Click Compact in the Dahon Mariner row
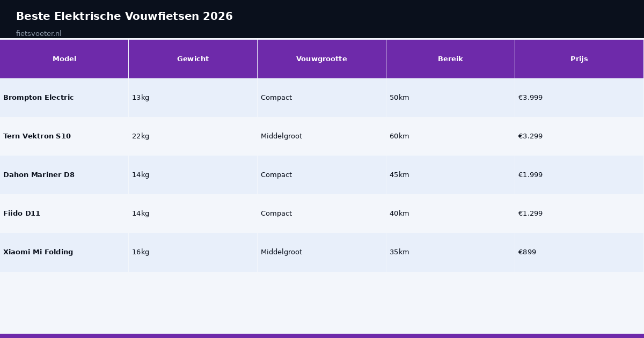This screenshot has width=644, height=338. tap(276, 175)
